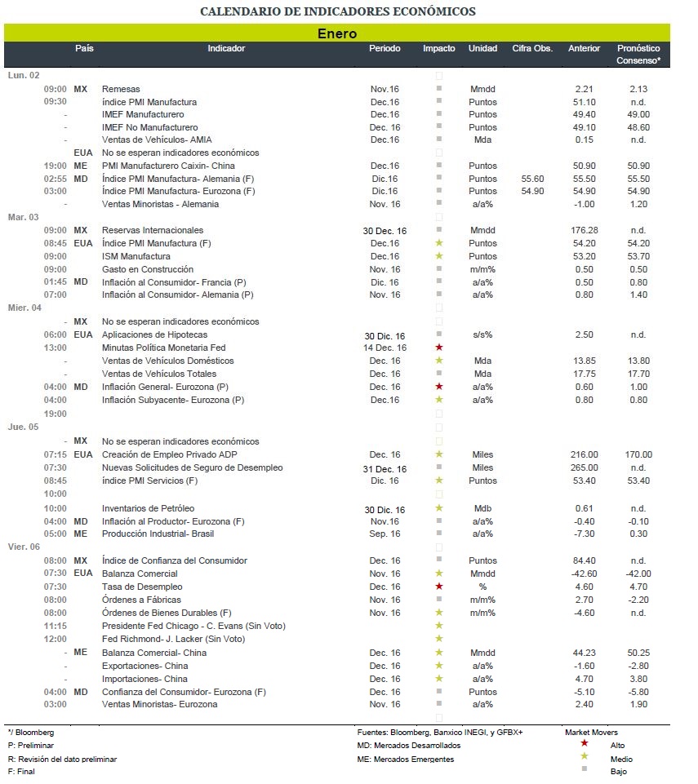Image resolution: width=698 pixels, height=784 pixels.
Task: Click the yellow star for ISM Manufactura
Action: click(439, 256)
